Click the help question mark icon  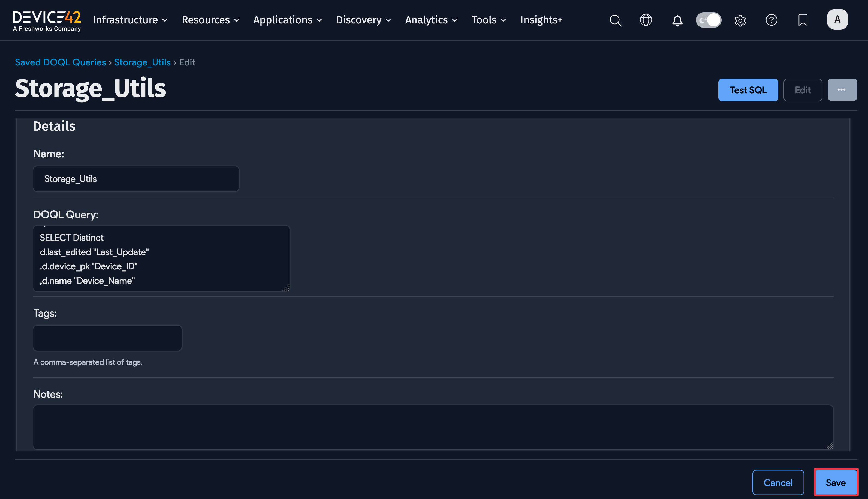coord(771,20)
